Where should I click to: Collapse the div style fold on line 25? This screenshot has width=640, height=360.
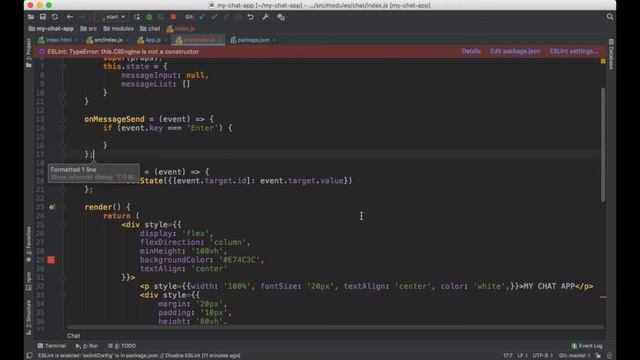(63, 224)
